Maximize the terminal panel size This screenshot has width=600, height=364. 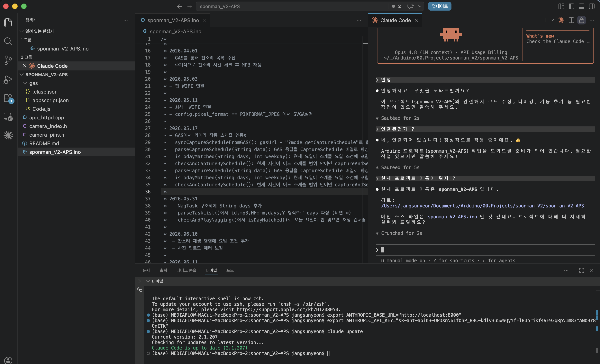pos(581,270)
